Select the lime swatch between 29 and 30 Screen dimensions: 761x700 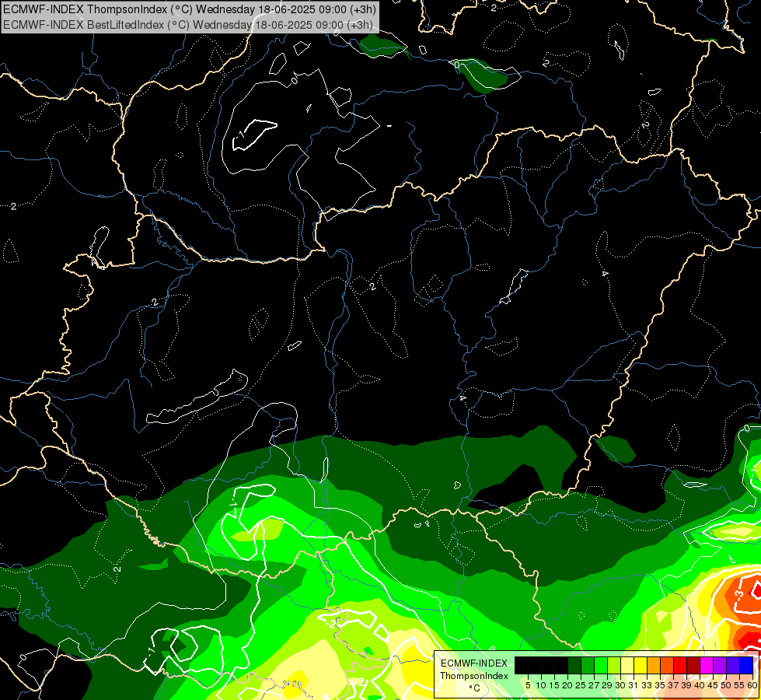click(x=614, y=665)
